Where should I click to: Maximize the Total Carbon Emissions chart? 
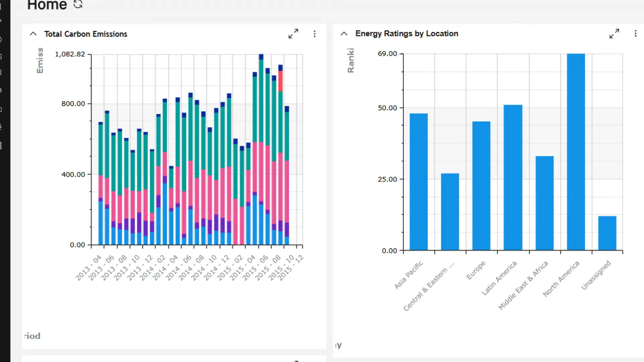point(293,34)
